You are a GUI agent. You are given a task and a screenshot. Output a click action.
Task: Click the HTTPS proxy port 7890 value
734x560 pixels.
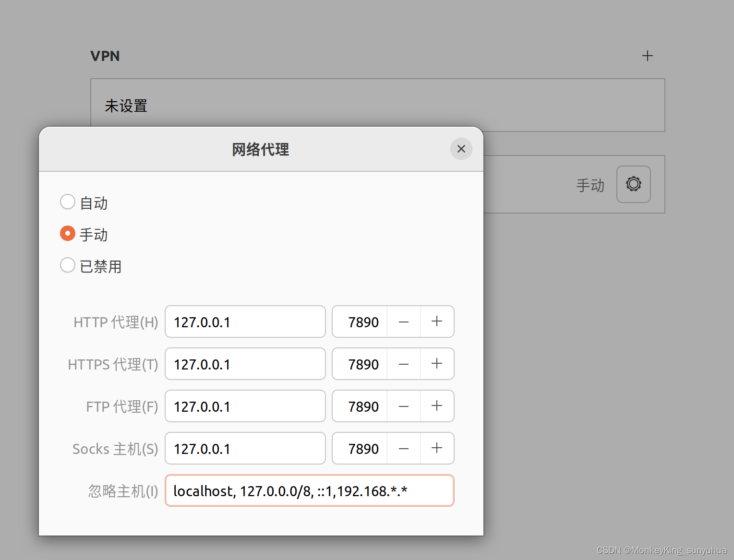click(x=363, y=365)
